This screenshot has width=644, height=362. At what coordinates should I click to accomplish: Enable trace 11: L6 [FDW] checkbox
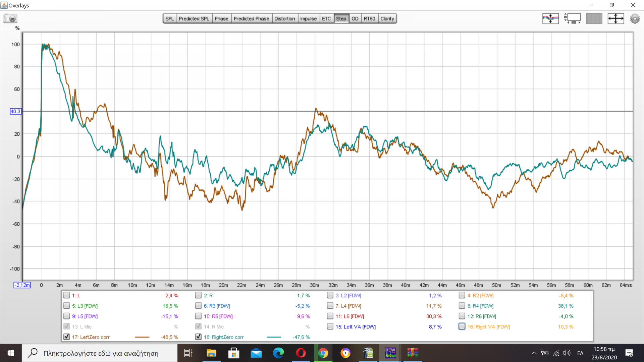click(330, 316)
